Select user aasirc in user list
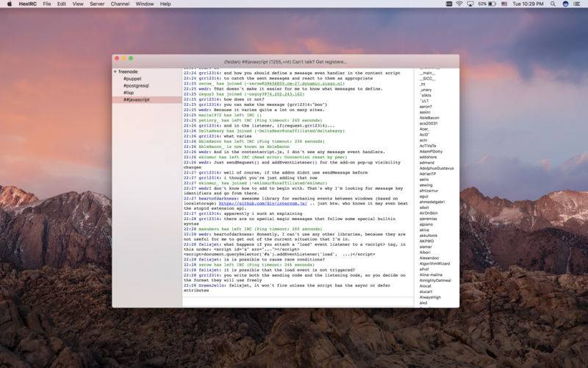This screenshot has width=588, height=368. [425, 113]
